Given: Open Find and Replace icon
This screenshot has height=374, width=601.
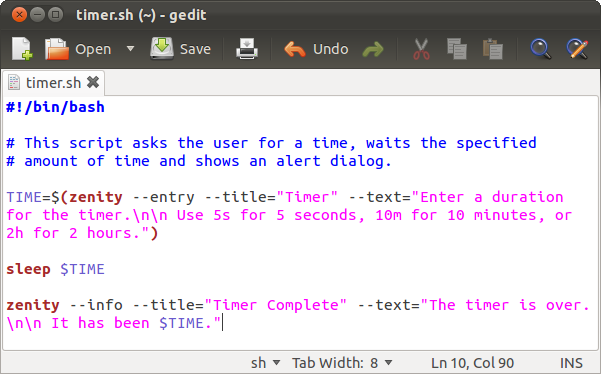Looking at the screenshot, I should (577, 49).
